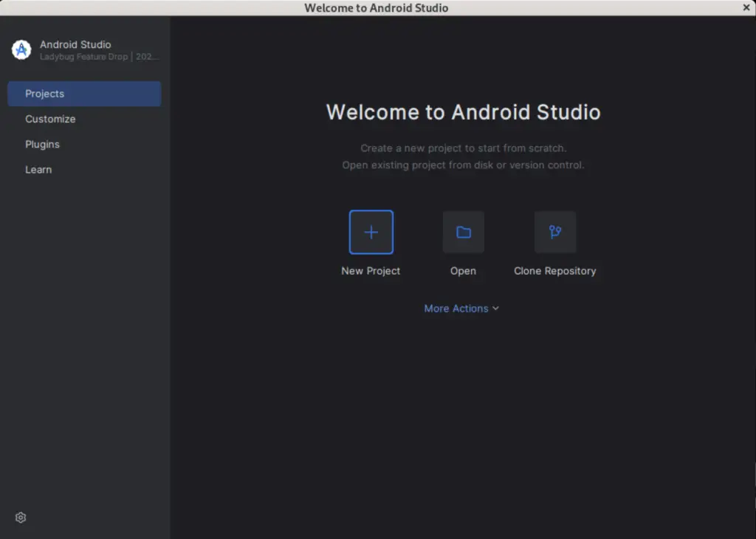Click the Clone Repository label
Image resolution: width=756 pixels, height=539 pixels.
click(555, 271)
